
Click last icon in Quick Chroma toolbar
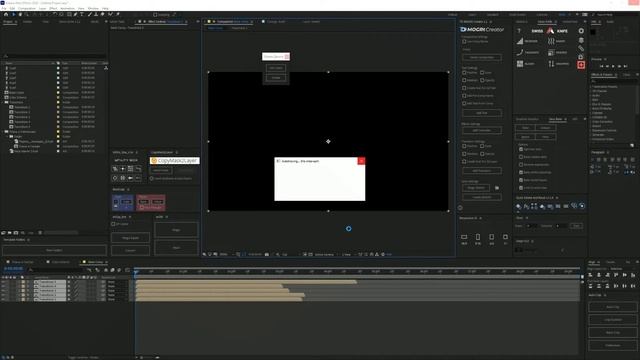pos(582,206)
